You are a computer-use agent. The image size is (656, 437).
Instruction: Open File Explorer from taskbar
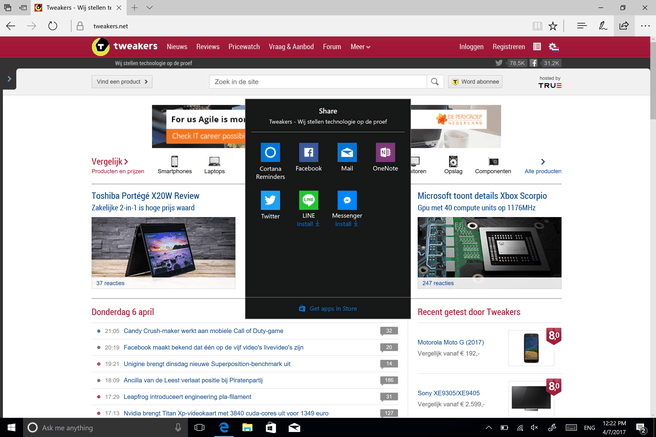click(x=247, y=427)
